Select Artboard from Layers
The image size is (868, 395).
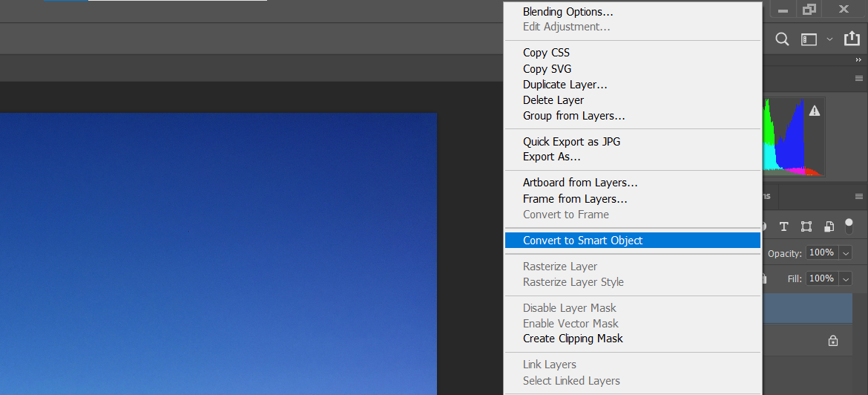(x=580, y=183)
